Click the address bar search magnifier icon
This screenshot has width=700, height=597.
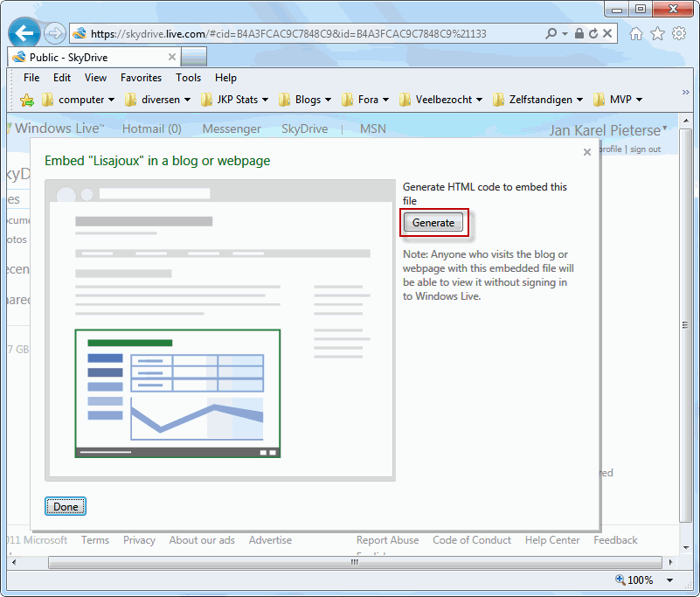click(x=551, y=33)
